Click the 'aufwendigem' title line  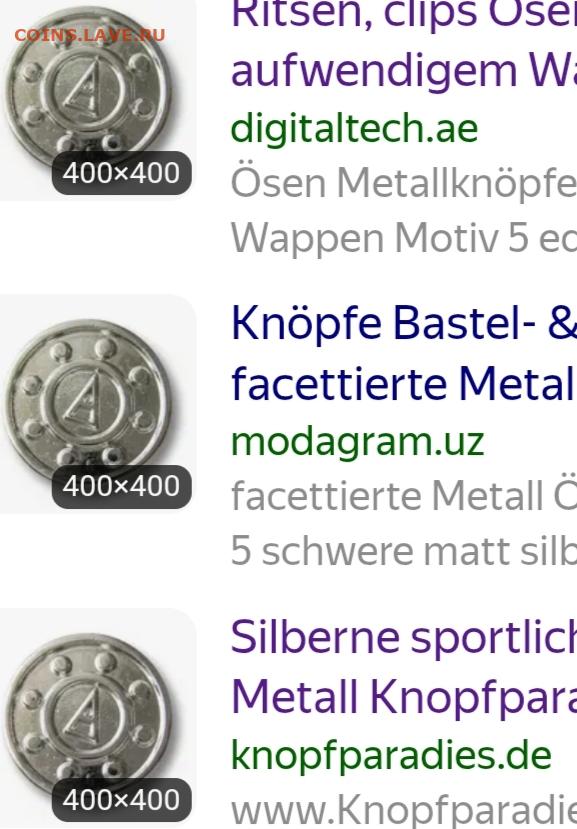(404, 71)
